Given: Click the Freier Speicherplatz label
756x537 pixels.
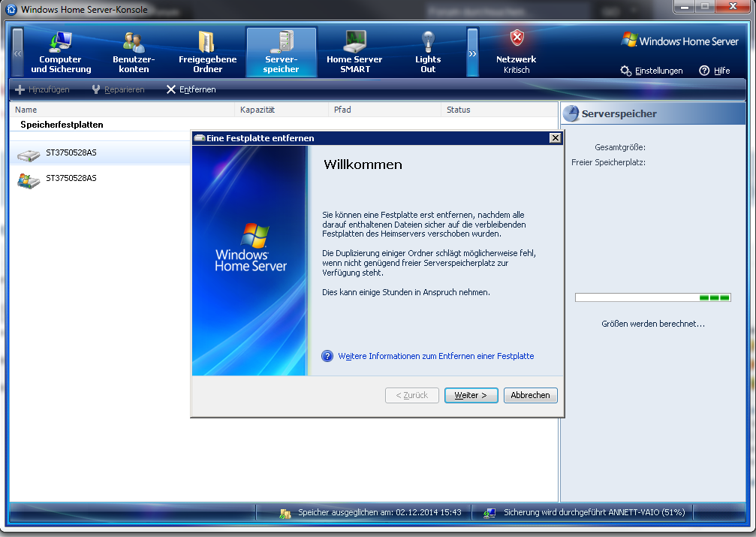Looking at the screenshot, I should tap(608, 162).
